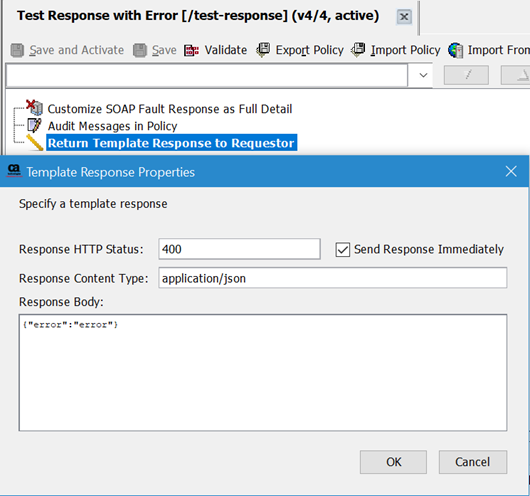Screen dimensions: 530x496
Task: Click the OK button
Action: pyautogui.click(x=393, y=462)
